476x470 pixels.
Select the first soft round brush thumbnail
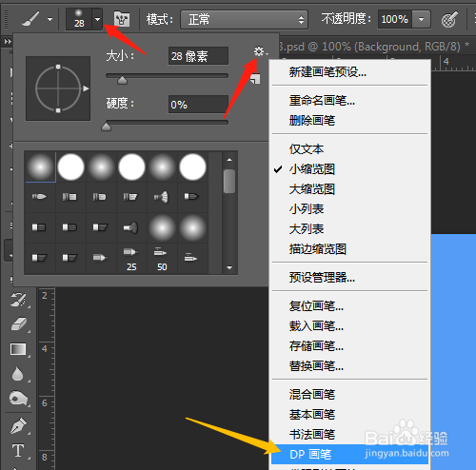[x=41, y=167]
